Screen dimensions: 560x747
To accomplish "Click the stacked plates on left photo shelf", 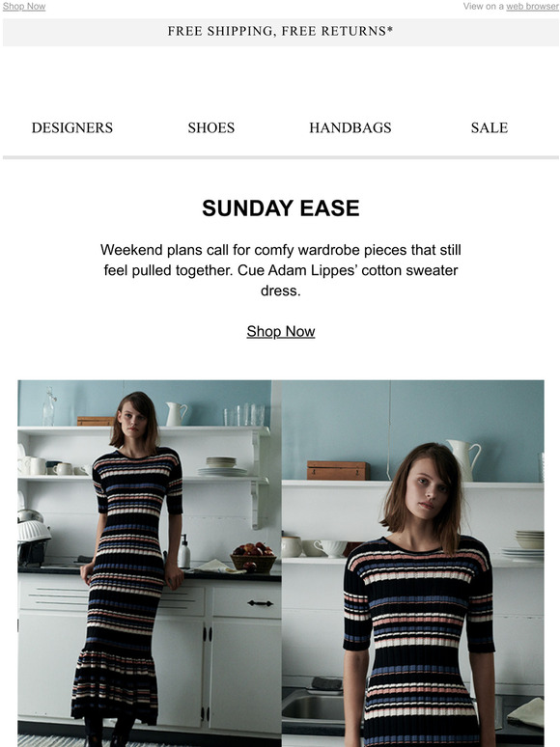I will click(222, 466).
